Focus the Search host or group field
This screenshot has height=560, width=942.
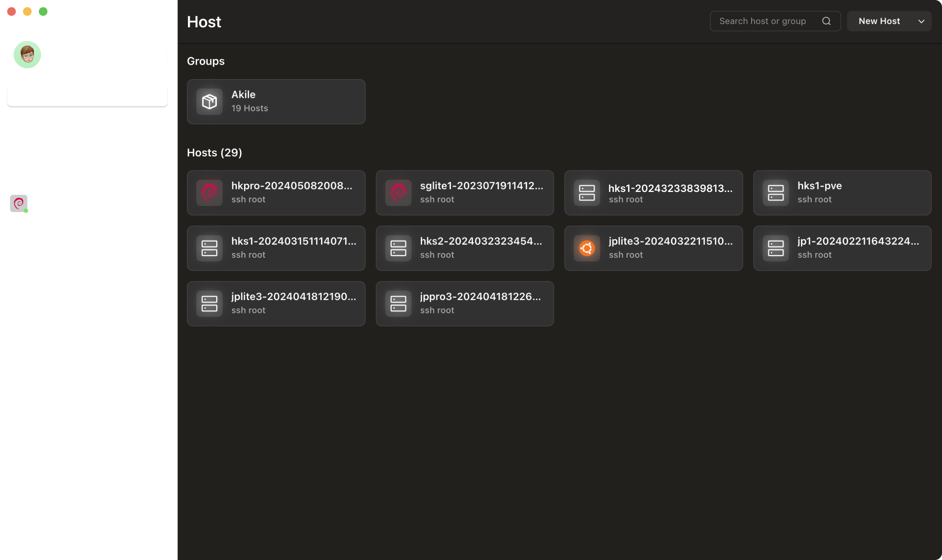tap(762, 21)
